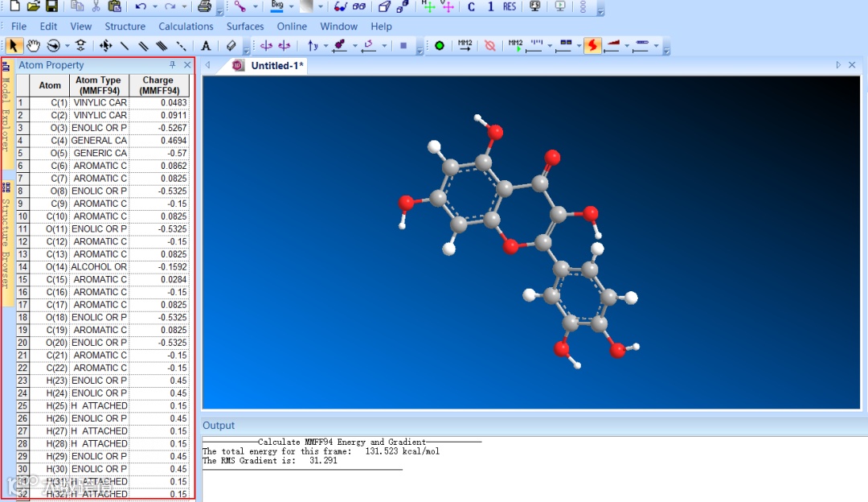This screenshot has width=868, height=502.
Task: Save the model with the floppy disk icon
Action: click(51, 6)
